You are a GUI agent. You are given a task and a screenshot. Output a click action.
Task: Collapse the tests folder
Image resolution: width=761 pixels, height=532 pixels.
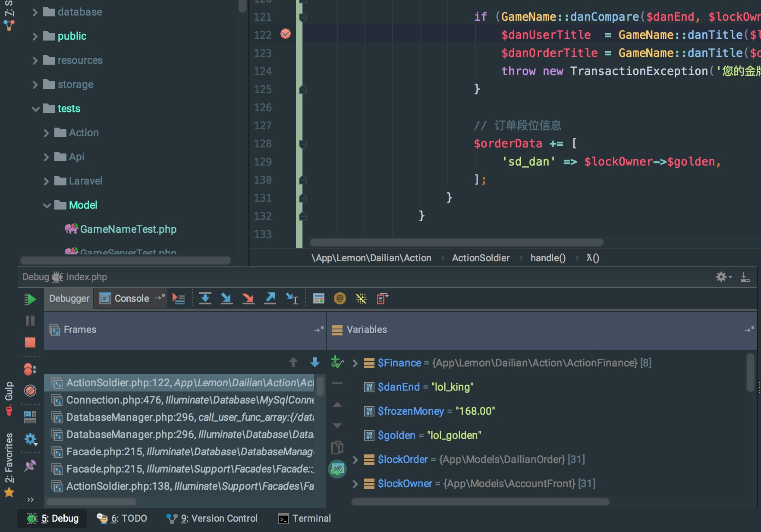coord(36,109)
